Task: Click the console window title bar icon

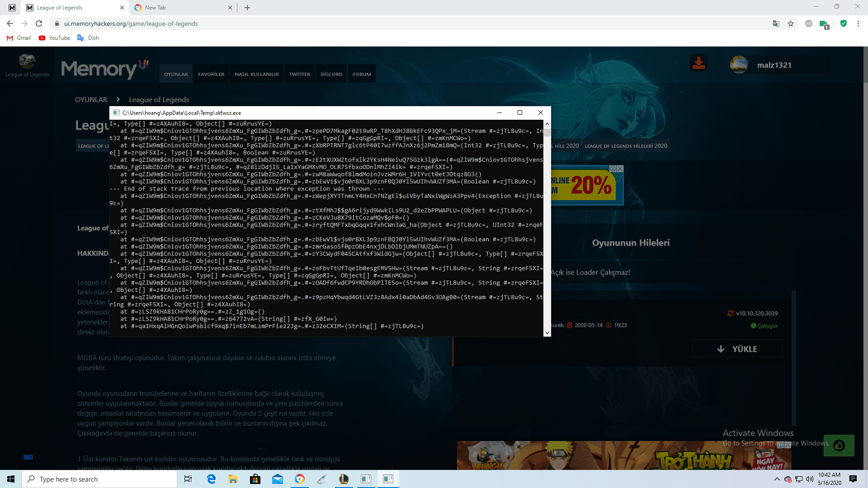Action: pos(116,113)
